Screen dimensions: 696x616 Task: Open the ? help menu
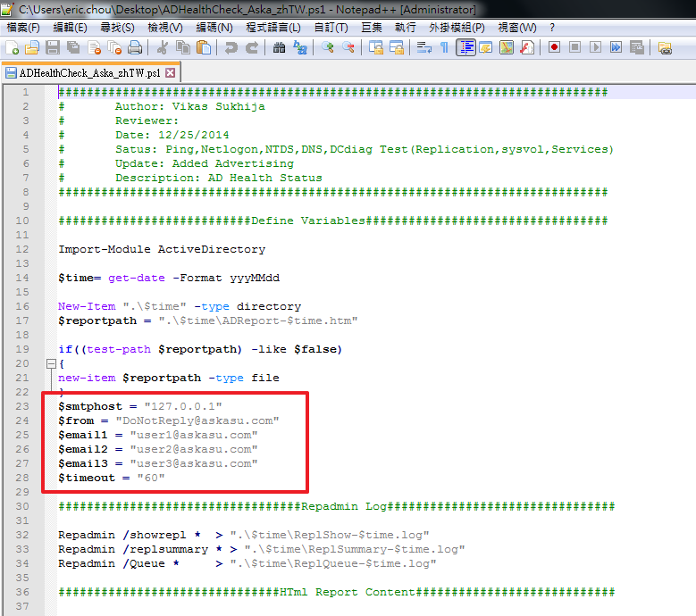(552, 28)
